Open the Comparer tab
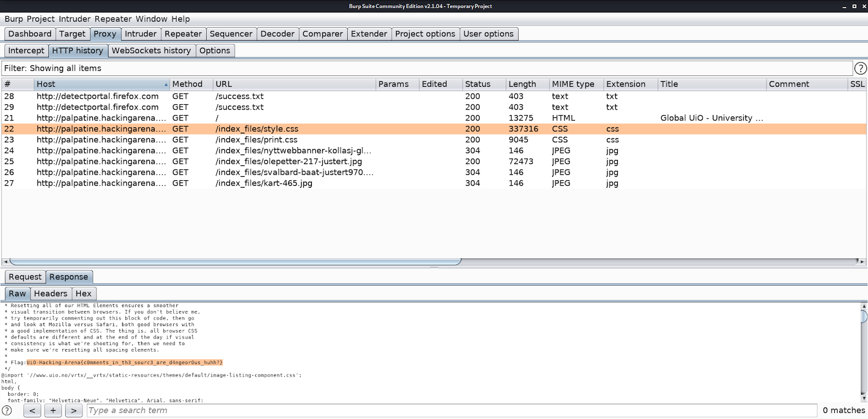 [322, 34]
